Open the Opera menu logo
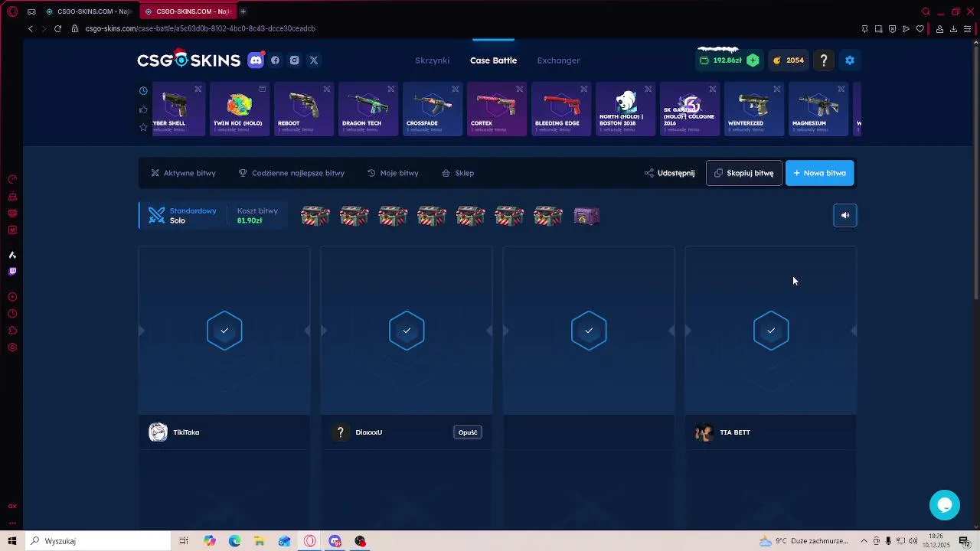Image resolution: width=980 pixels, height=551 pixels. point(12,11)
